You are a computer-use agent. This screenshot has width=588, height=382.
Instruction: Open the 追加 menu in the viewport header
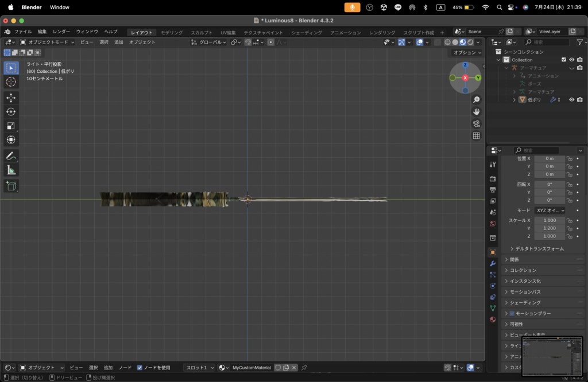coord(119,42)
